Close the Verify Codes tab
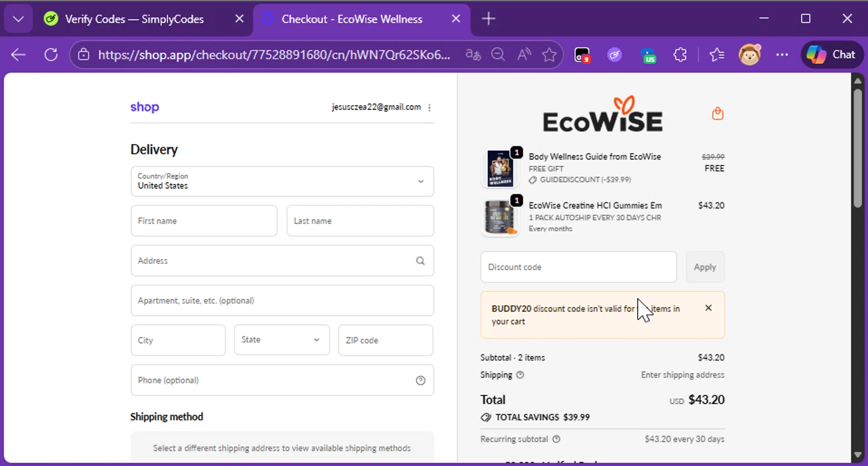Screen dimensions: 868x466 click(239, 19)
